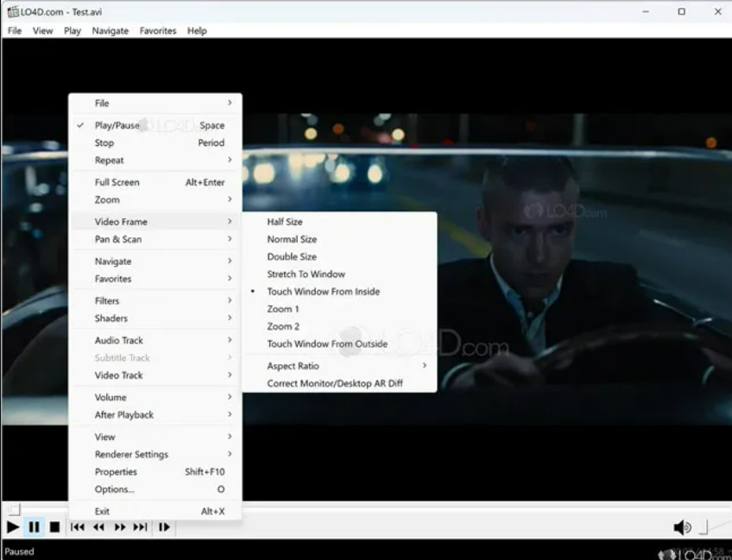Choose Stretch To Window frame mode

pyautogui.click(x=306, y=274)
